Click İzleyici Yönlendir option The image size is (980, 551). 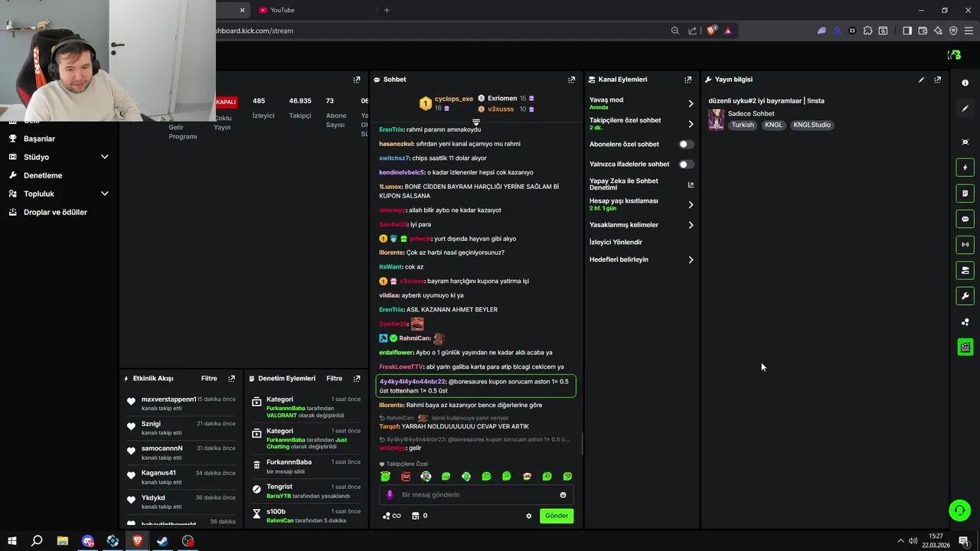pyautogui.click(x=616, y=242)
